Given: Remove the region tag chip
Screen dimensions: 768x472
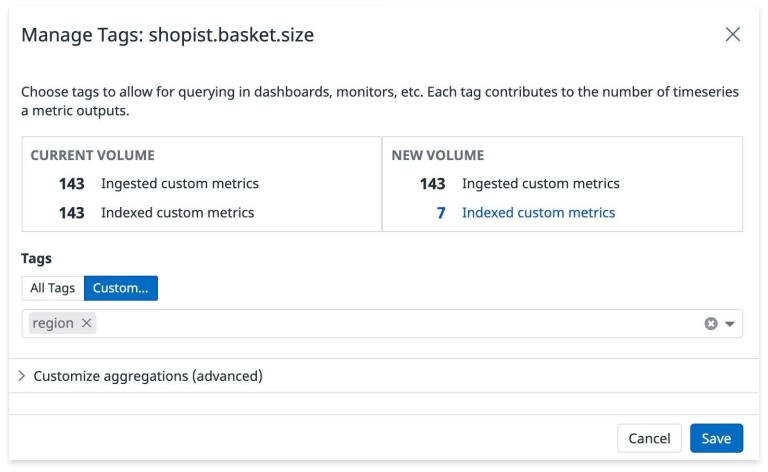Looking at the screenshot, I should click(x=87, y=323).
